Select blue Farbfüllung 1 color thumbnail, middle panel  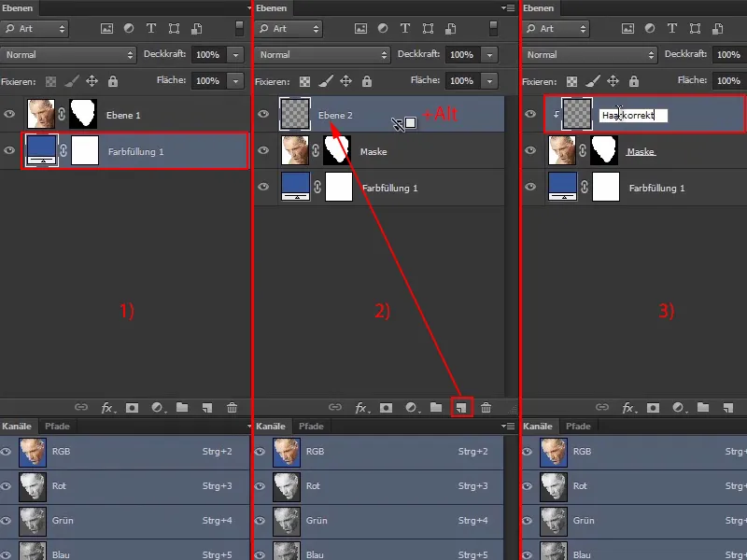[296, 187]
